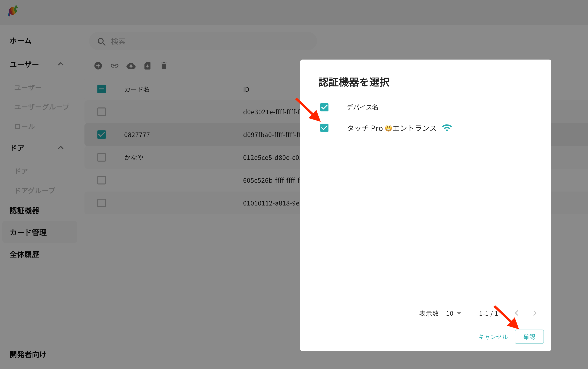Uncheck the タッチ Pro エントランス checkbox
Screen dimensions: 588x369
324,128
